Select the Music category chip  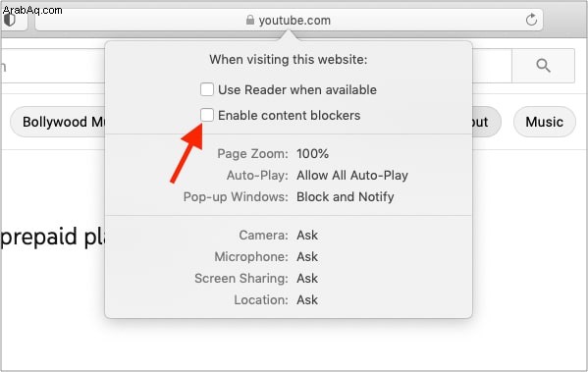point(544,122)
